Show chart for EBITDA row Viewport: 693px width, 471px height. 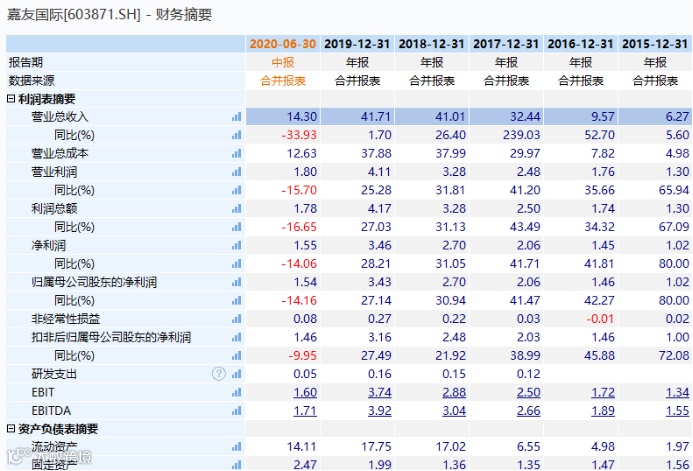tap(236, 411)
